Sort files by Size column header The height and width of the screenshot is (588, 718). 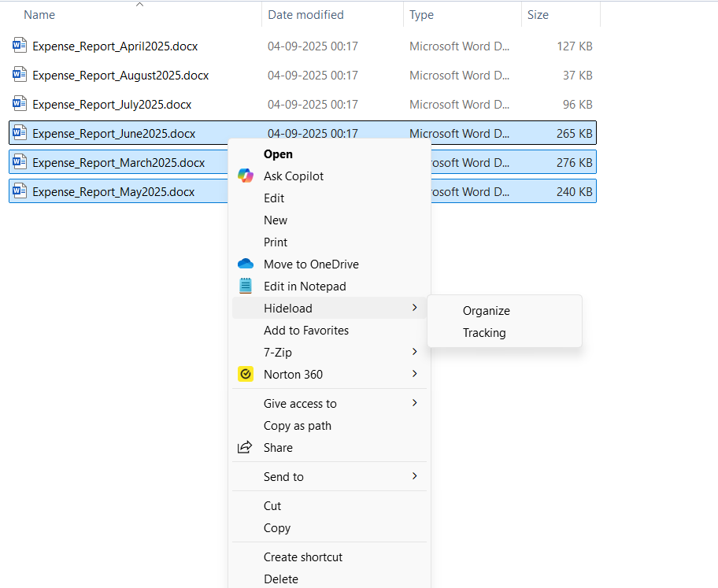(538, 15)
